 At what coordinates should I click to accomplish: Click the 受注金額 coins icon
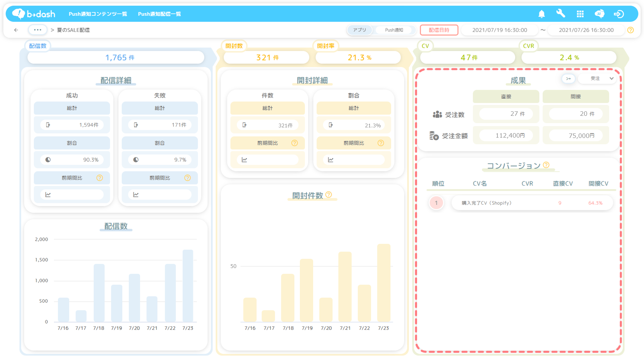(x=434, y=136)
